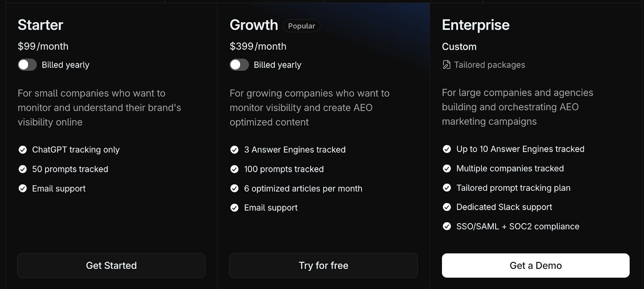
Task: Select the Starter plan title
Action: [x=40, y=25]
